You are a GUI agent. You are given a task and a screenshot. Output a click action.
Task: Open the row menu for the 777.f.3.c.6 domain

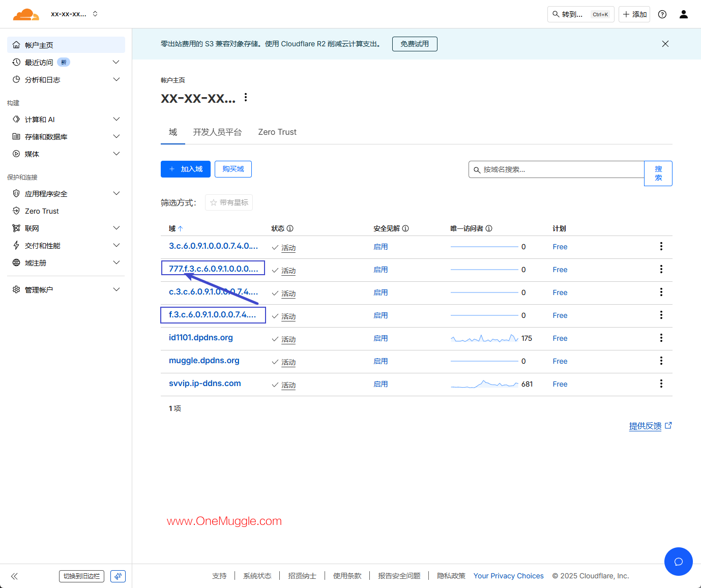(x=661, y=269)
